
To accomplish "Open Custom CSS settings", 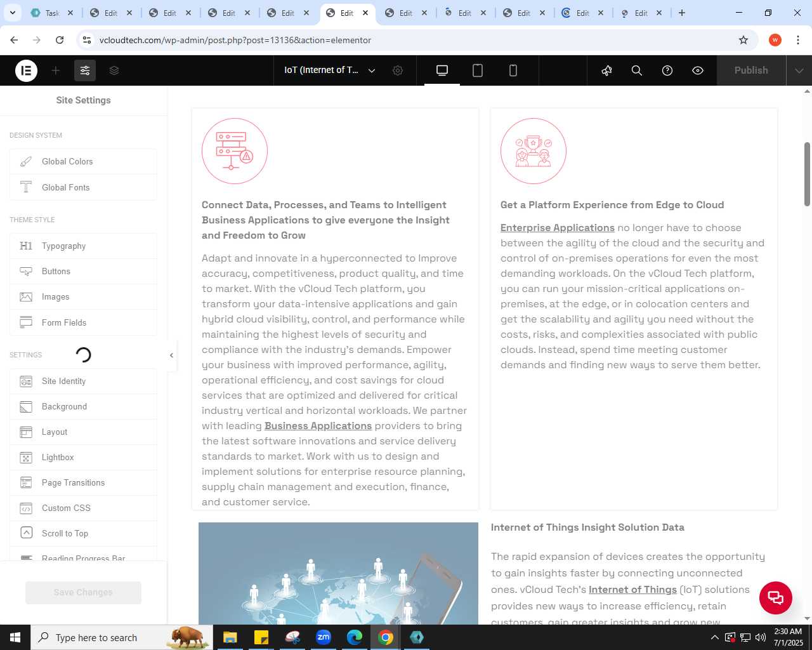I will (x=83, y=508).
